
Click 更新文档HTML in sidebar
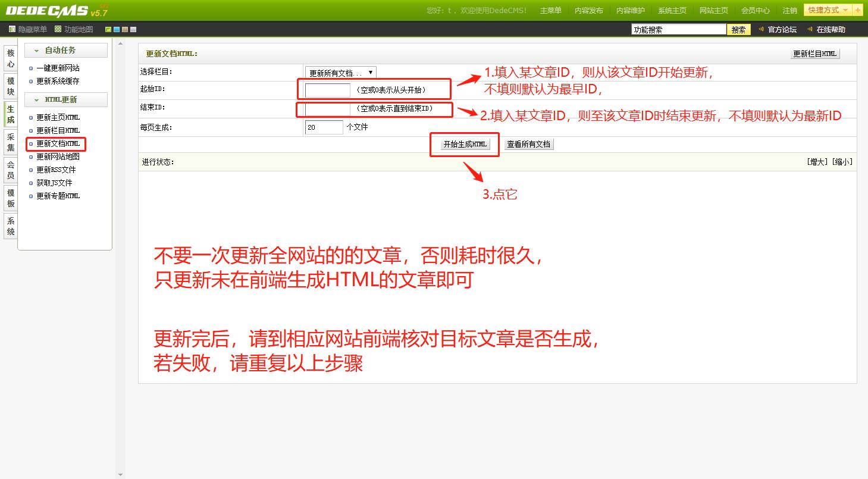click(58, 143)
